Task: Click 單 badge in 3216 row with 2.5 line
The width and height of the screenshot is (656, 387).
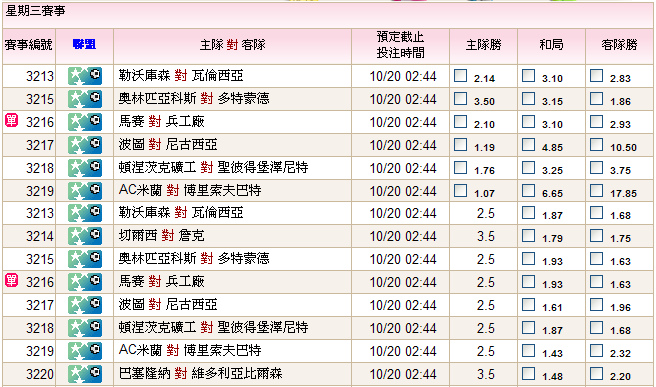Action: [11, 280]
